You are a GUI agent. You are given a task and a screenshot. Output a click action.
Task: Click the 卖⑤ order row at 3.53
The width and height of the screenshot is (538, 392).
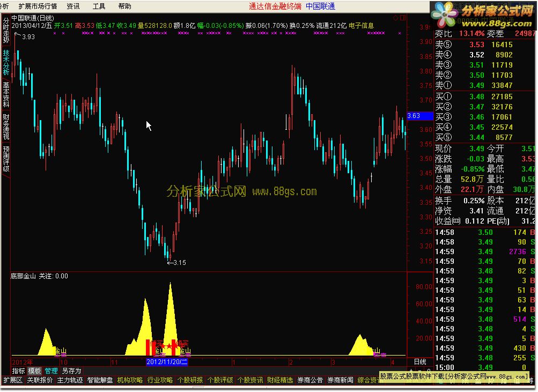click(484, 45)
